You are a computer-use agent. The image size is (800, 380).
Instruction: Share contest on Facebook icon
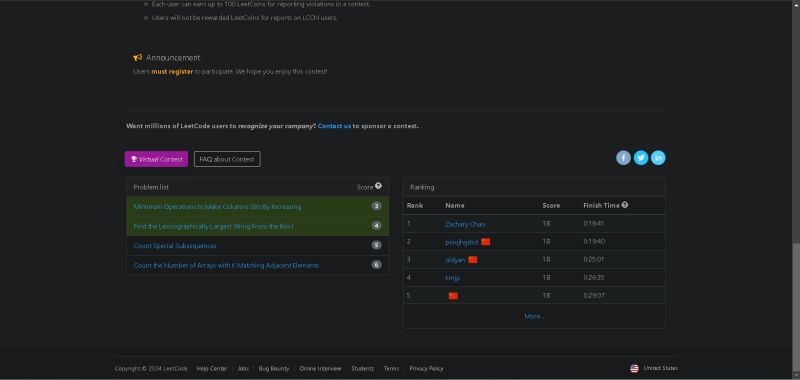[623, 158]
